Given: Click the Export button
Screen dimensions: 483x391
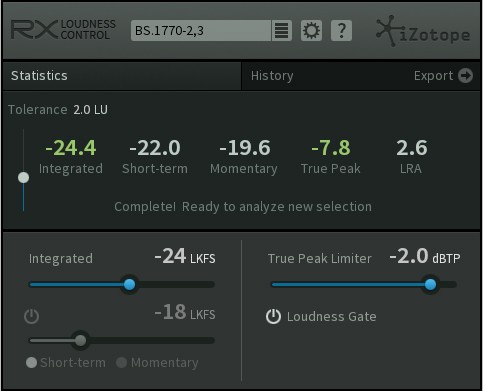Looking at the screenshot, I should [x=443, y=76].
